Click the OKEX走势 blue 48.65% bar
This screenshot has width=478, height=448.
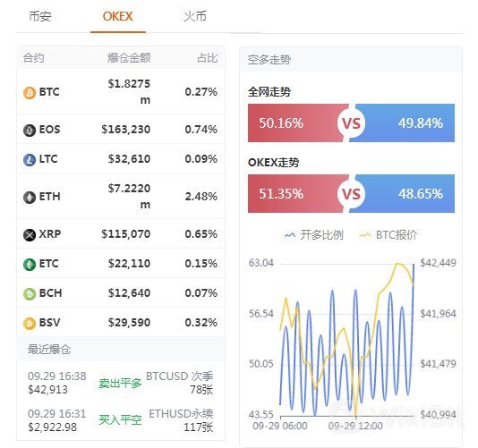(x=403, y=194)
